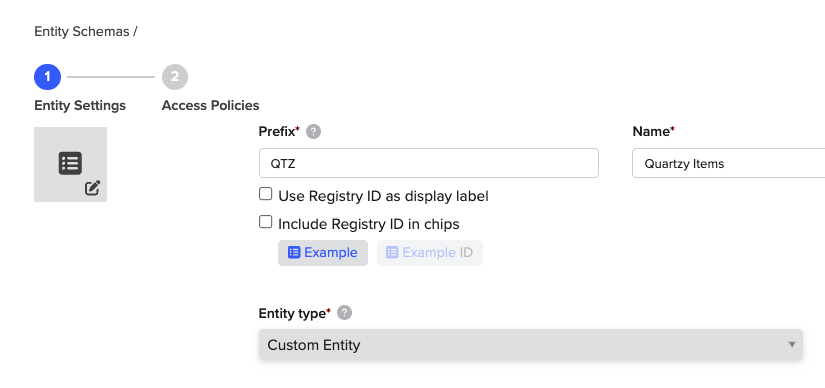Focus the Name field Quartzy Items
Viewport: 825px width, 388px height.
(728, 163)
